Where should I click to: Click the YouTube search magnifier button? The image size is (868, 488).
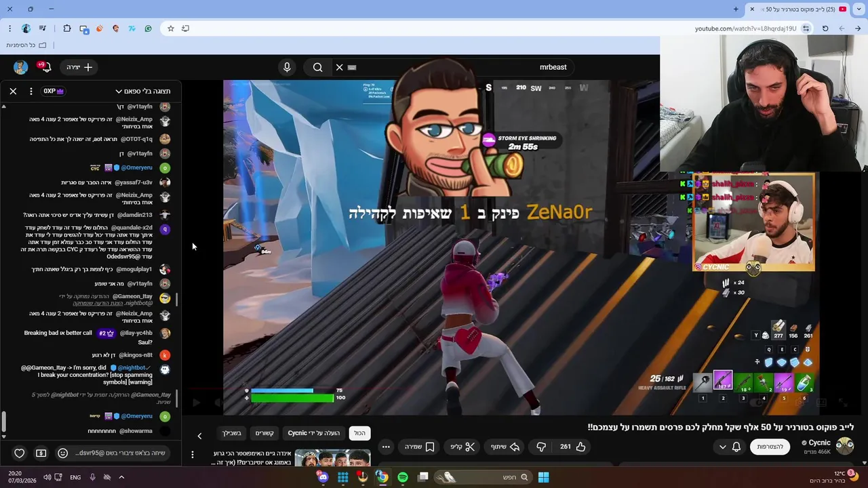pyautogui.click(x=317, y=67)
